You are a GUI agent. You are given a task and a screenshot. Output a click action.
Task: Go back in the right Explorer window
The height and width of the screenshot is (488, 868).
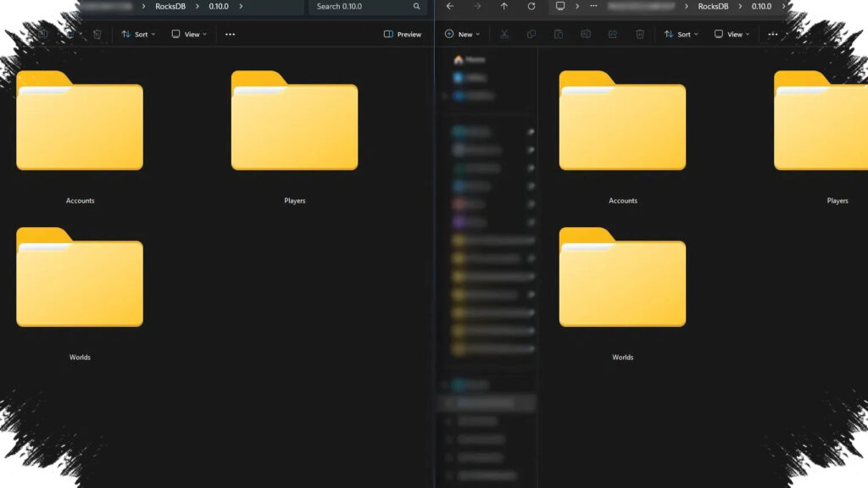pos(450,6)
